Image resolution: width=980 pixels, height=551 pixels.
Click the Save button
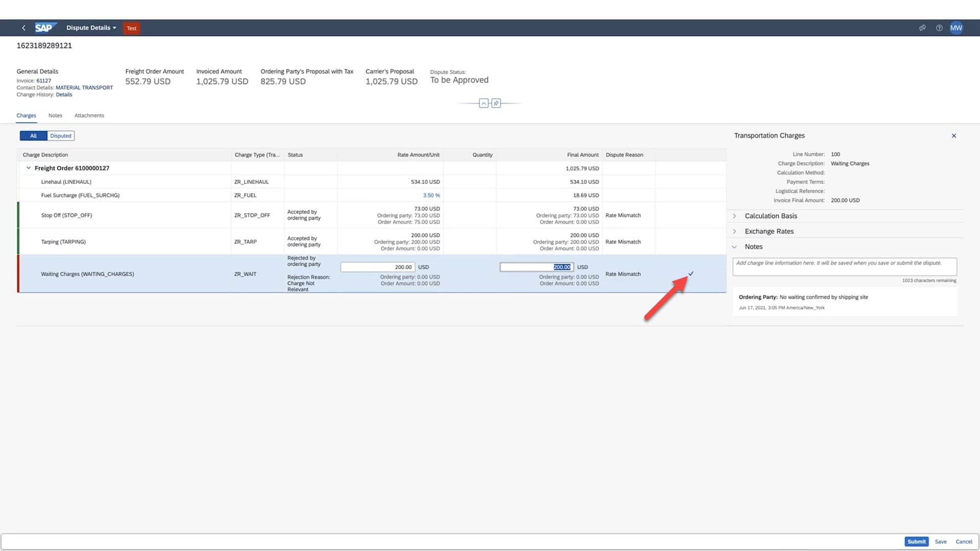coord(941,542)
